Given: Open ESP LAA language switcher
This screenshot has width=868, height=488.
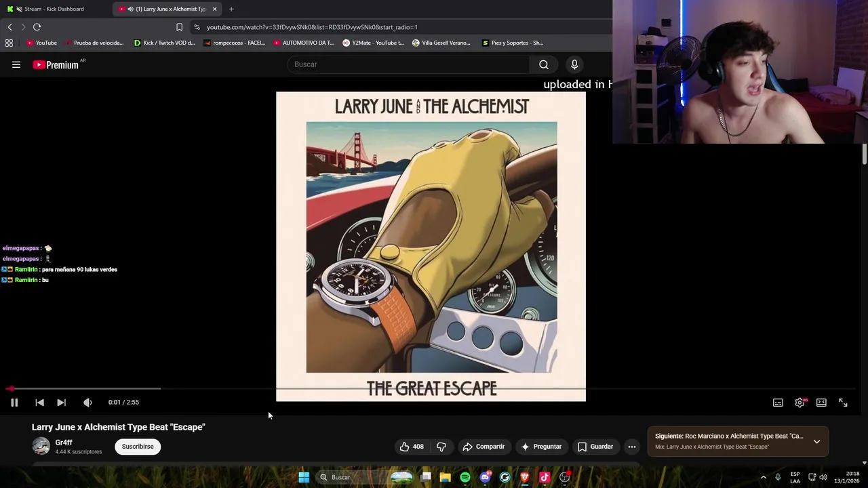Looking at the screenshot, I should pos(795,477).
